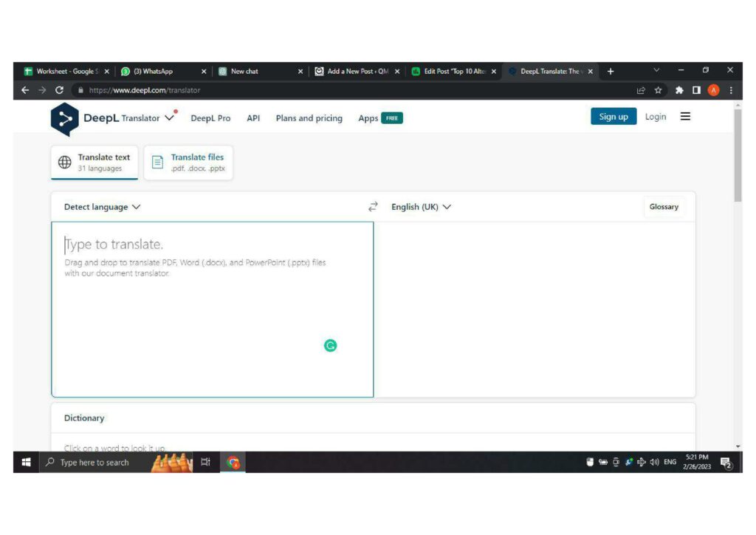Viewport: 756px width, 535px height.
Task: Open the browser extensions puzzle icon
Action: pos(678,90)
